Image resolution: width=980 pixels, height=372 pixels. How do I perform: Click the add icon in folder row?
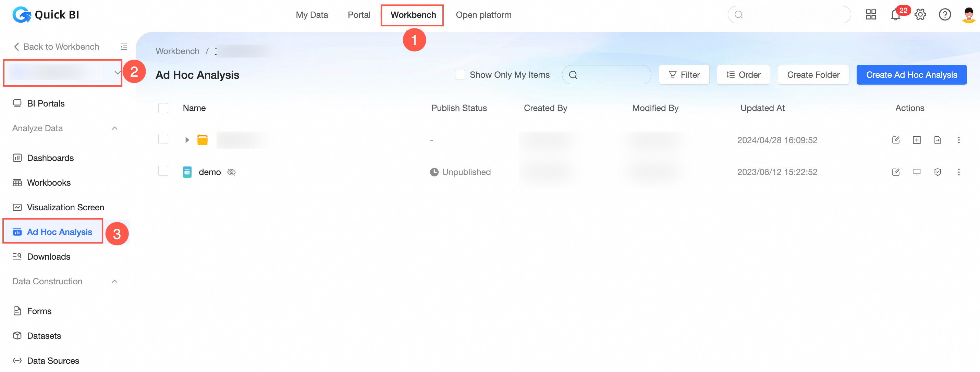pyautogui.click(x=917, y=140)
